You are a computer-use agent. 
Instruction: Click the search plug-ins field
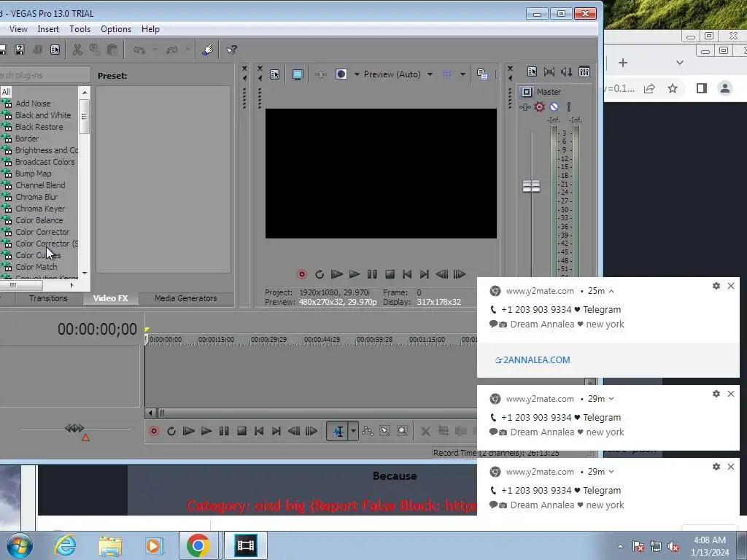pyautogui.click(x=44, y=75)
